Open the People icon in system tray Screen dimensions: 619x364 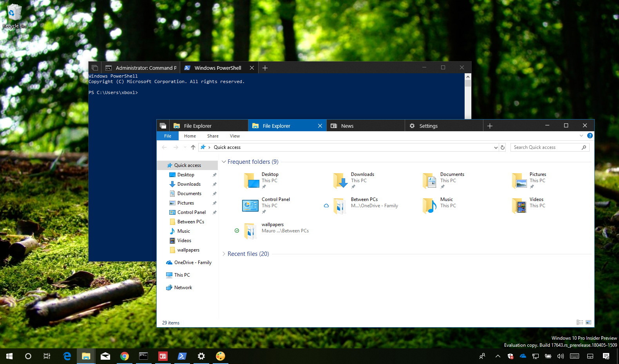482,356
